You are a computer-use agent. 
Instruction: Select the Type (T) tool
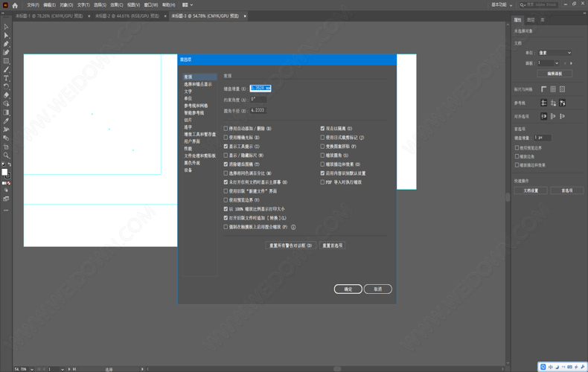pyautogui.click(x=6, y=78)
